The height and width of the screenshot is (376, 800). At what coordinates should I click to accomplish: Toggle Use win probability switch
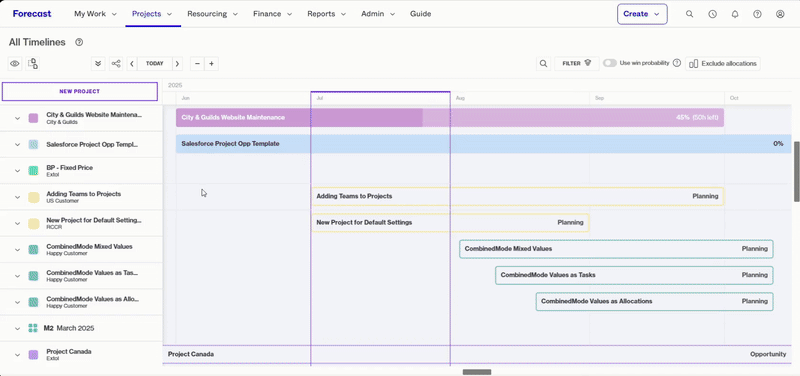click(x=610, y=63)
